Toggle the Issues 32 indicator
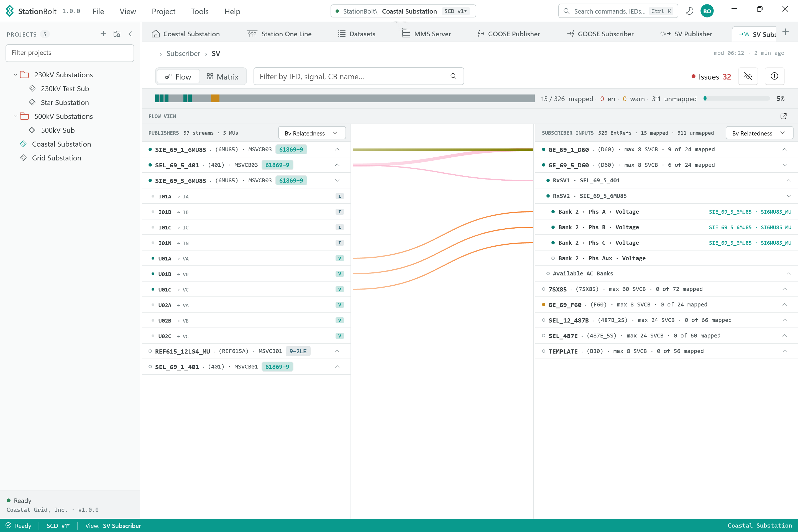Viewport: 798px width, 532px height. 711,77
